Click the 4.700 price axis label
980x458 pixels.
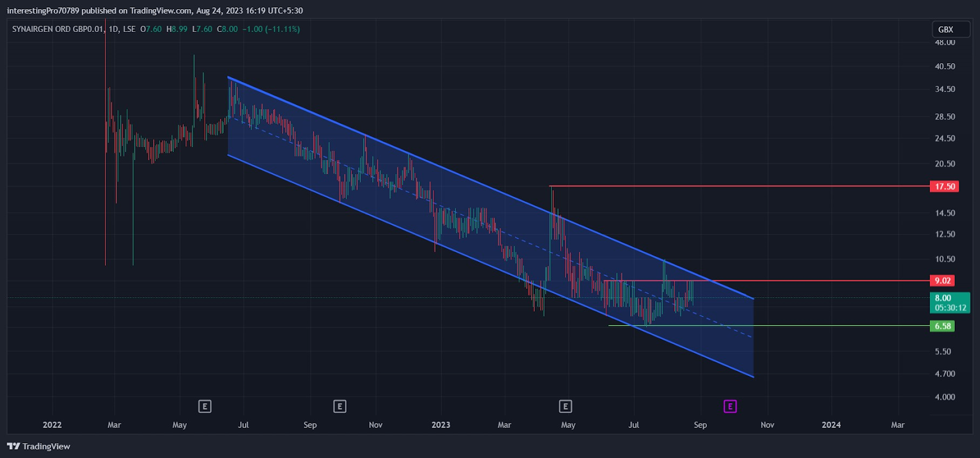coord(945,374)
